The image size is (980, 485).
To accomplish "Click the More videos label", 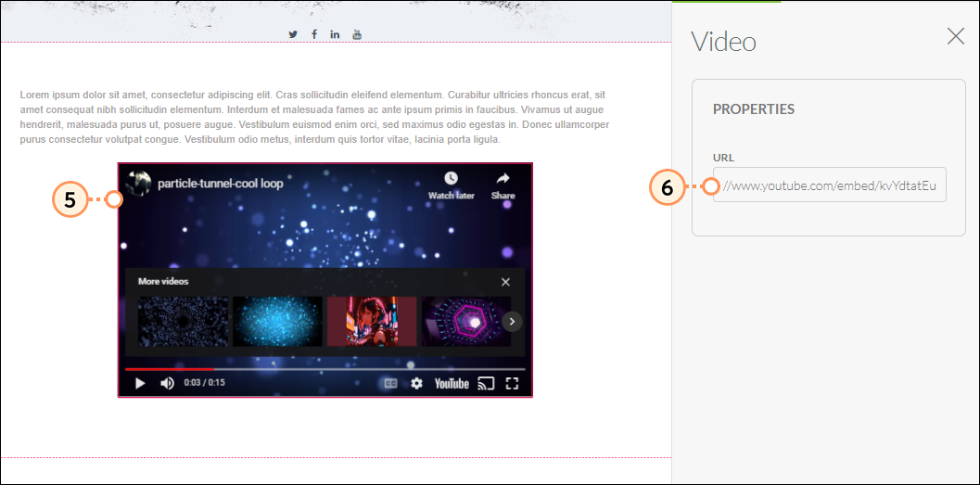I will 163,281.
